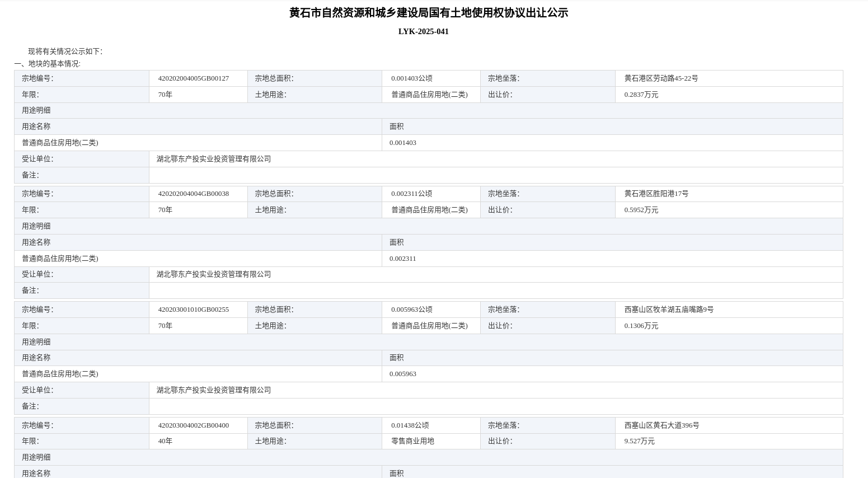Screen dimensions: 868x478
Task: Click the land use cell 零售商业用地
Action: (x=412, y=441)
